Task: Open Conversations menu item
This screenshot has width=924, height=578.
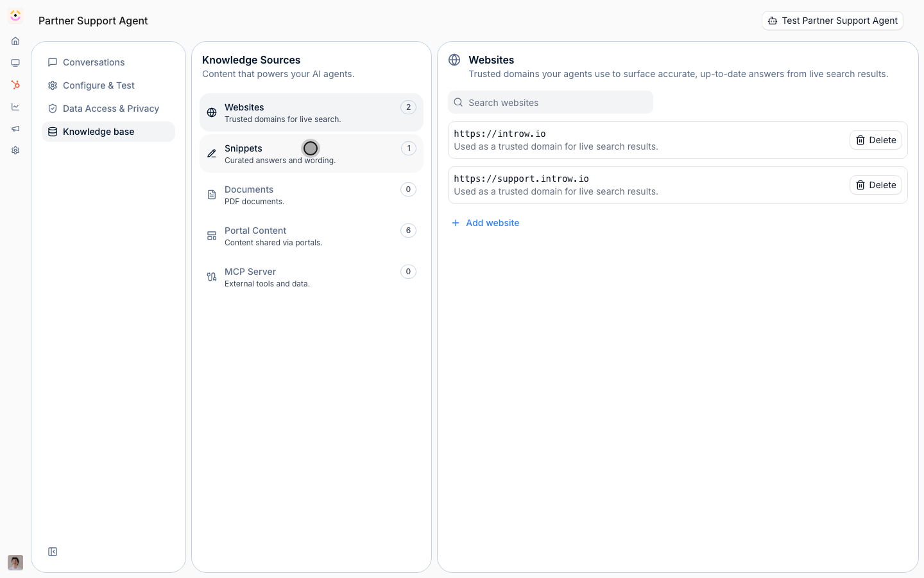Action: 108,62
